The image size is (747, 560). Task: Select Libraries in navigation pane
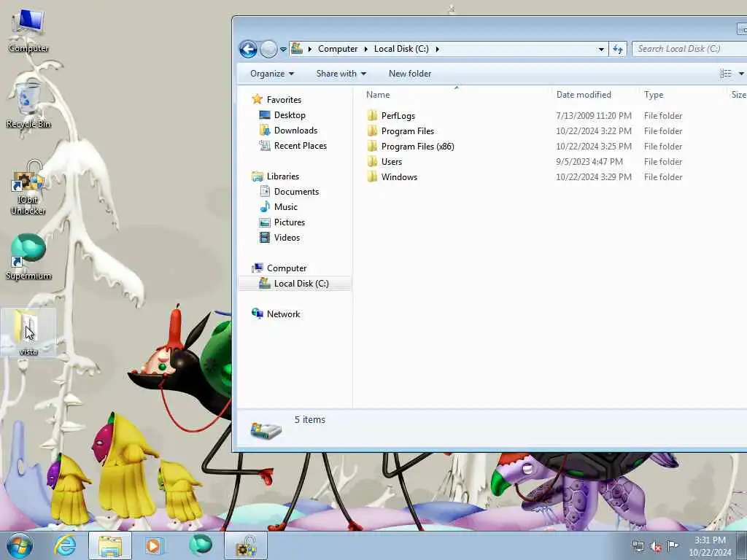coord(282,176)
